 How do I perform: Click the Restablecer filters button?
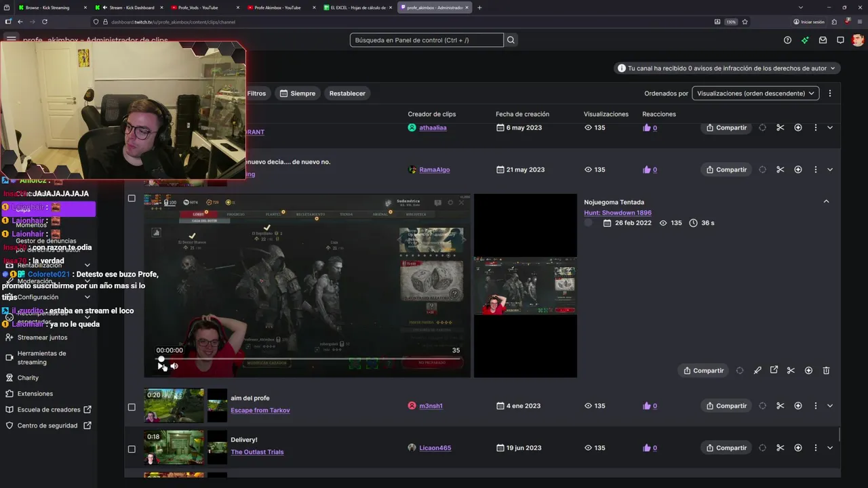[347, 94]
